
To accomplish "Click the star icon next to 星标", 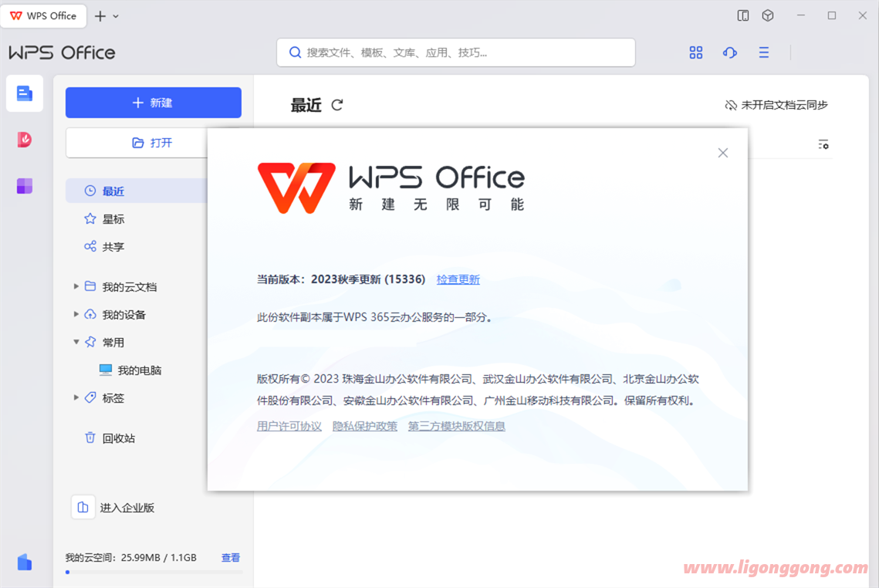I will coord(90,218).
